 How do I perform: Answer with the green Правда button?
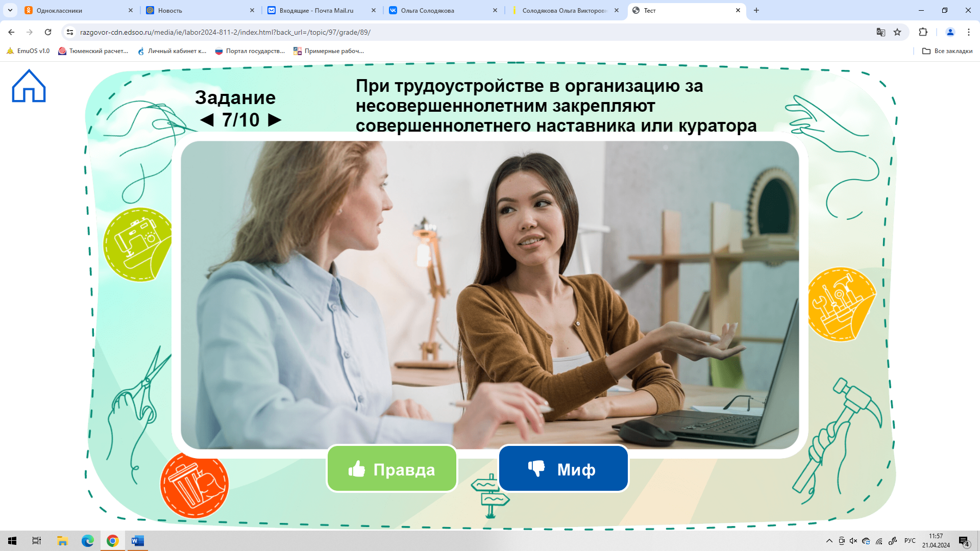[x=391, y=469]
